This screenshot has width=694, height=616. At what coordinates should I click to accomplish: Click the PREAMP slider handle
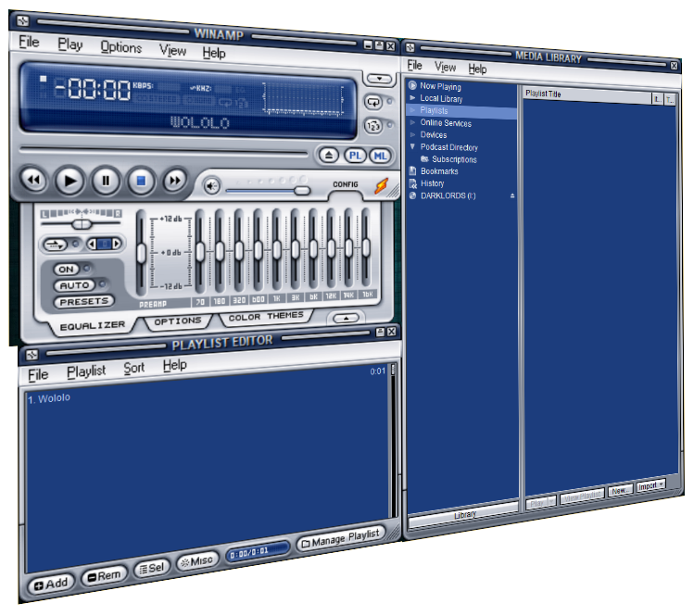point(141,254)
